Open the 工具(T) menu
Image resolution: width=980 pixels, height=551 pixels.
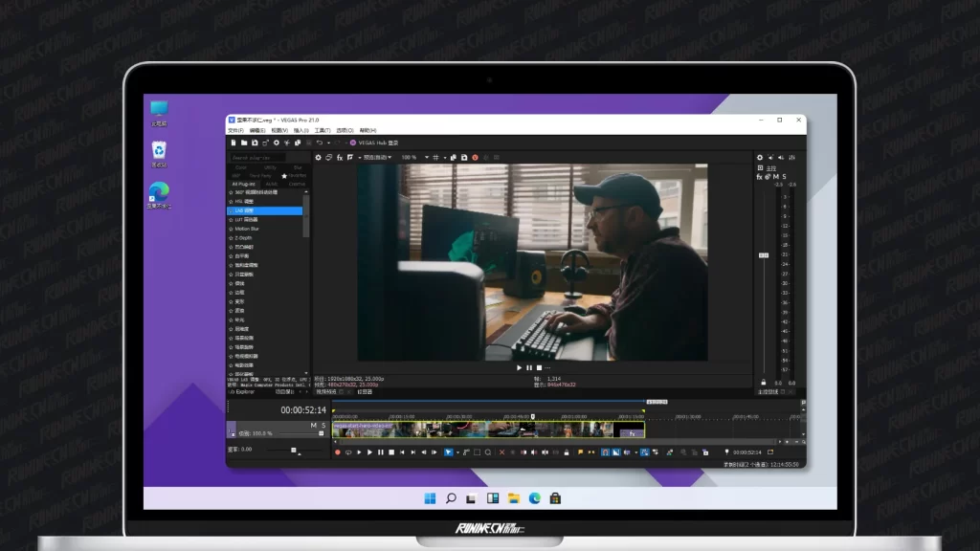(322, 130)
